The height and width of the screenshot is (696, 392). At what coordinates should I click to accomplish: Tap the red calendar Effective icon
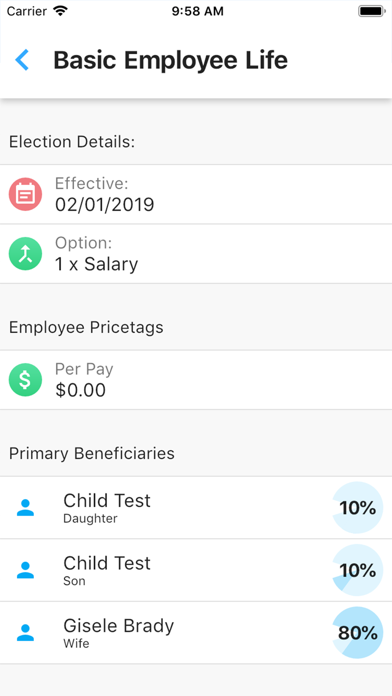25,194
